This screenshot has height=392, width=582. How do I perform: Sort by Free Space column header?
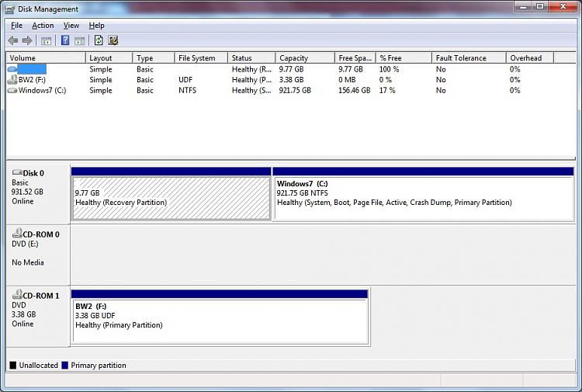(355, 58)
